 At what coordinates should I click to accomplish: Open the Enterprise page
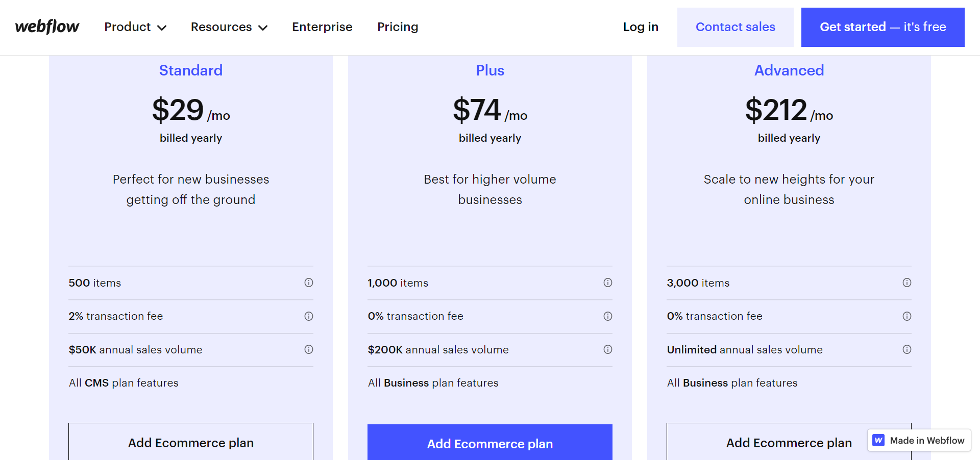point(322,27)
